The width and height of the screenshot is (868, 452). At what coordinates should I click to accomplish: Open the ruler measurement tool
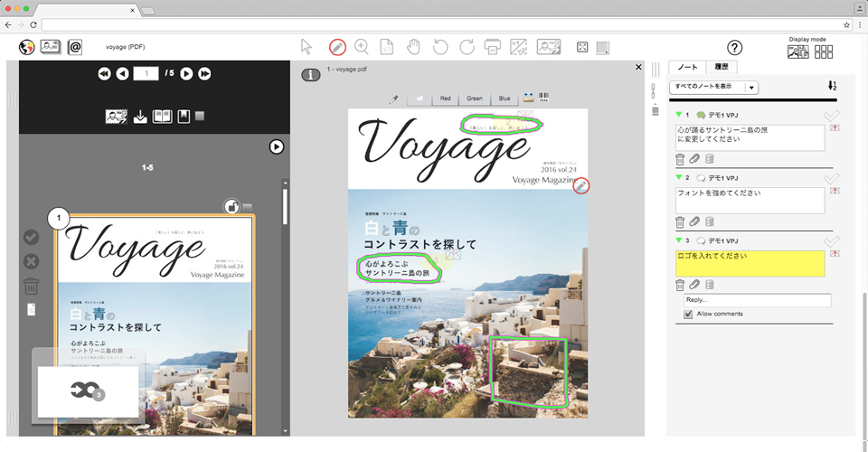click(x=528, y=98)
